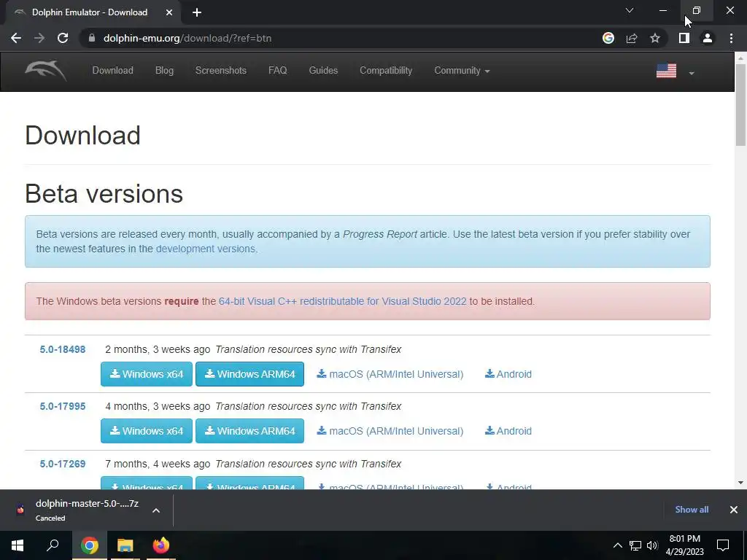Click the scrollbar up arrow
The width and height of the screenshot is (747, 560).
point(740,58)
